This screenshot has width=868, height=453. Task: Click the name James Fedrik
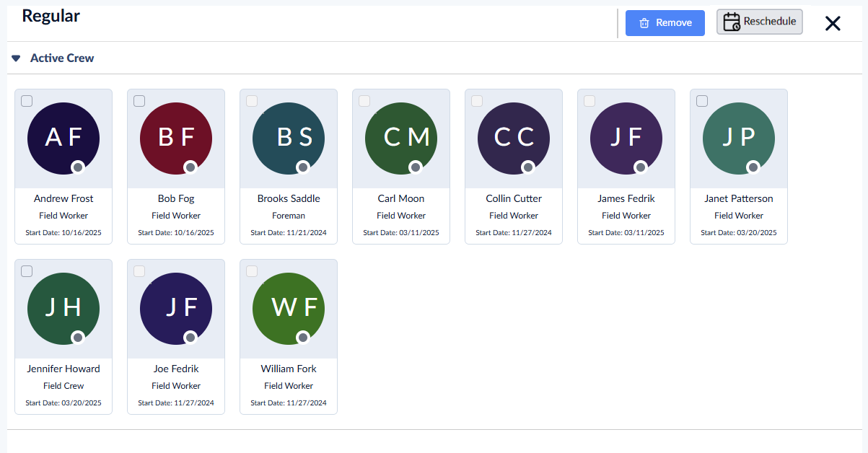[x=626, y=198]
